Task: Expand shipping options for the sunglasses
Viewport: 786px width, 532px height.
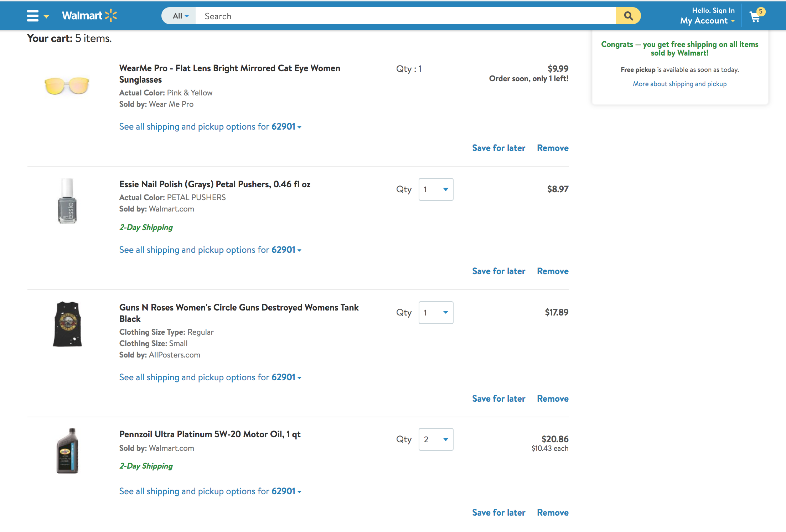Action: [210, 127]
